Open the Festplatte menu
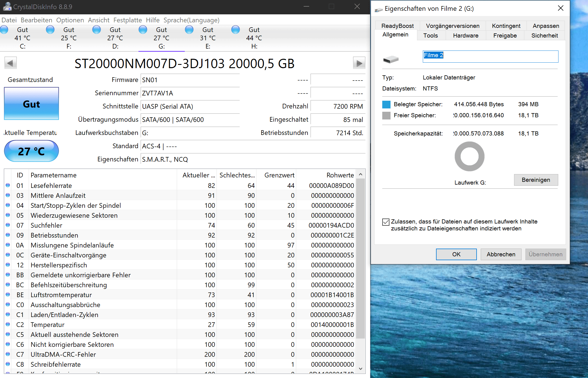The image size is (588, 378). pos(128,20)
